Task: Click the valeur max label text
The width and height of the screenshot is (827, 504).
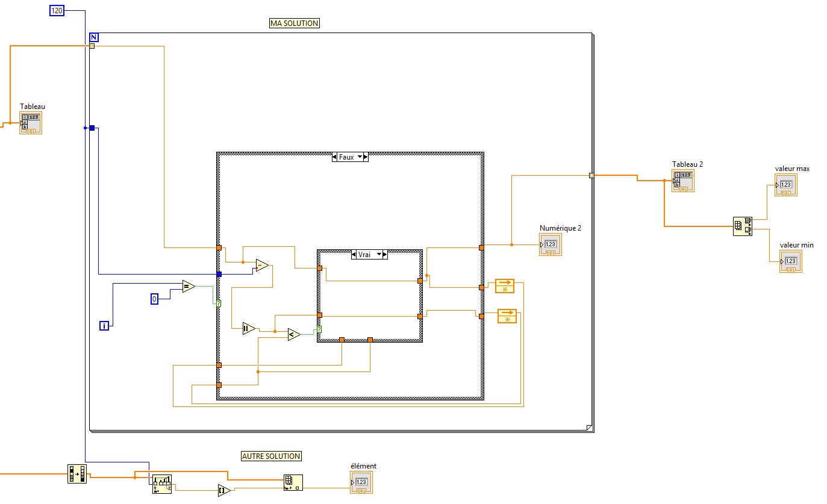Action: click(792, 169)
